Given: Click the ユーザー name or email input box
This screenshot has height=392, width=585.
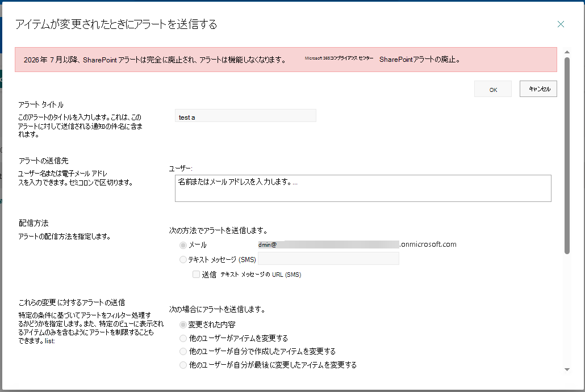Looking at the screenshot, I should click(x=363, y=188).
